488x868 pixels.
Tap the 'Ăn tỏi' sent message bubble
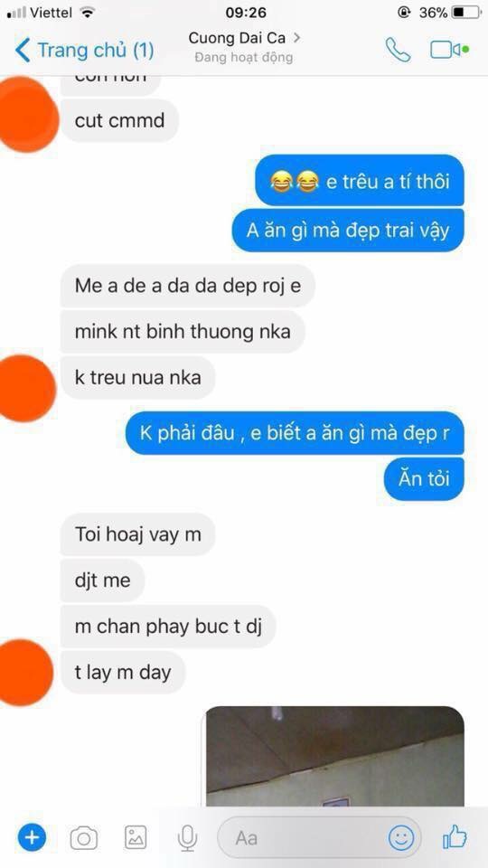click(x=424, y=479)
